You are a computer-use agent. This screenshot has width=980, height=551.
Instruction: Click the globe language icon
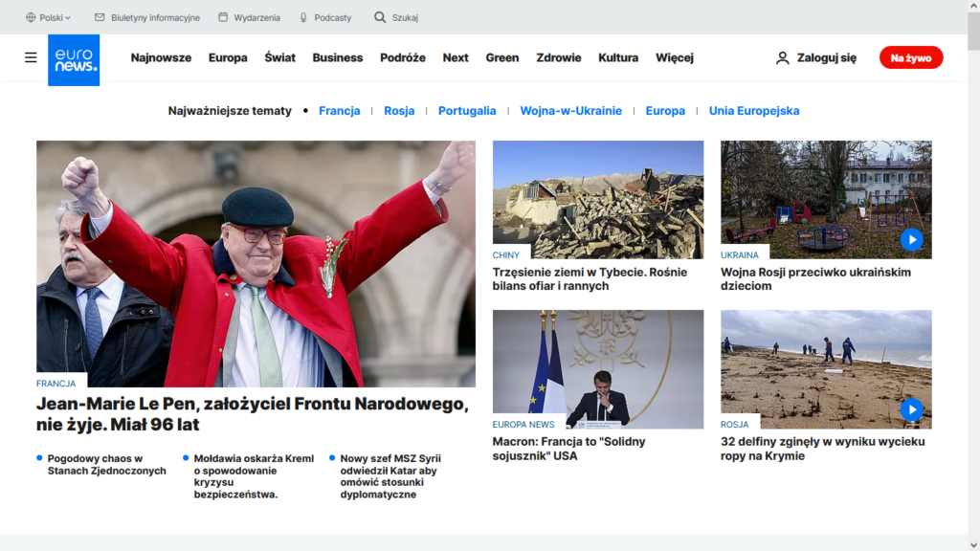(x=31, y=17)
